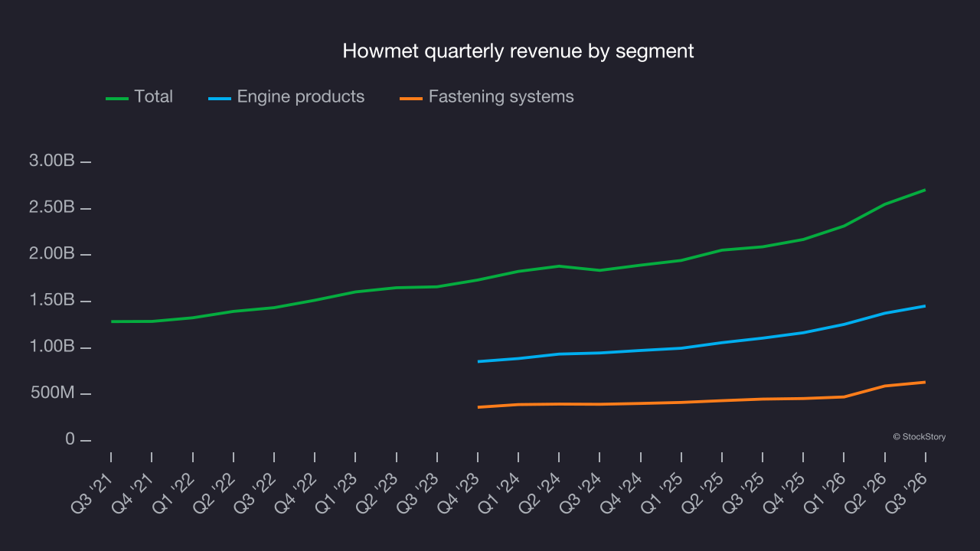Toggle the Engine products legend label

[301, 96]
